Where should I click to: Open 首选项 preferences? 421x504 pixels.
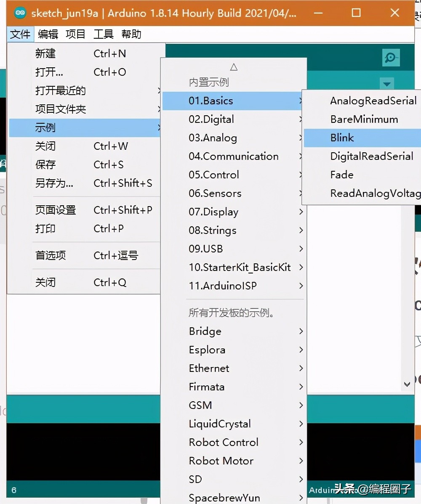coord(85,255)
